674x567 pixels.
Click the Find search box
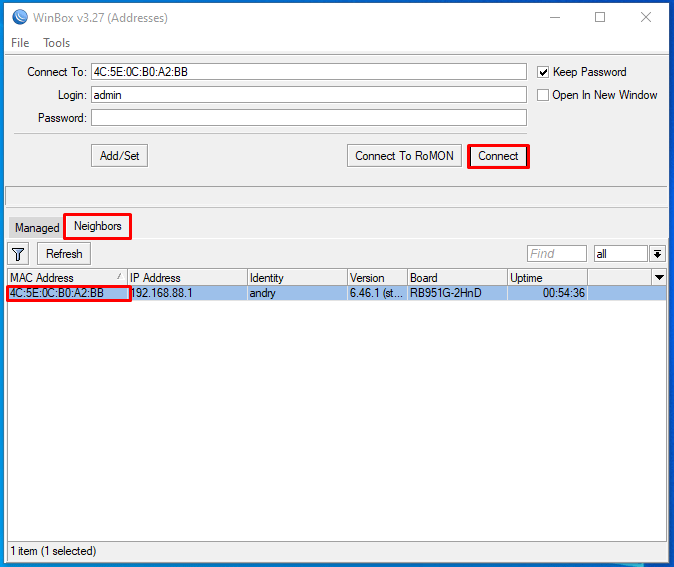(556, 254)
